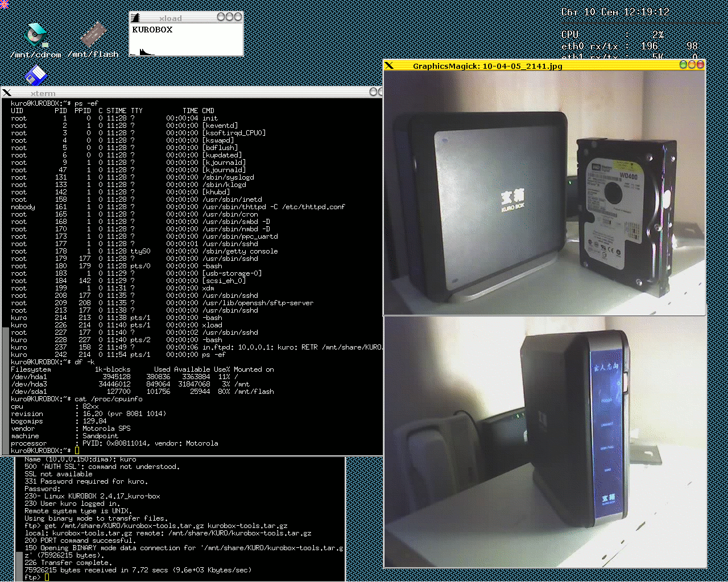Viewport: 728px width, 582px height.
Task: Click the British flag icon in screen corner
Action: 4,4
